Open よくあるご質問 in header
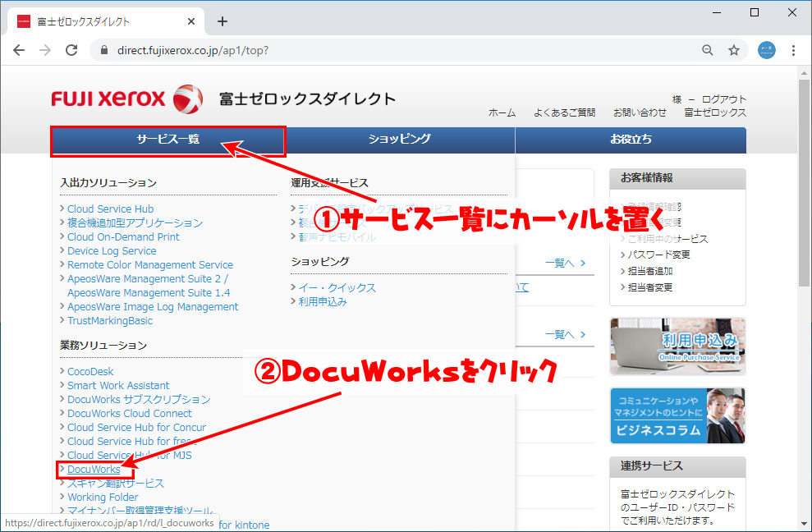The height and width of the screenshot is (532, 812). click(565, 112)
